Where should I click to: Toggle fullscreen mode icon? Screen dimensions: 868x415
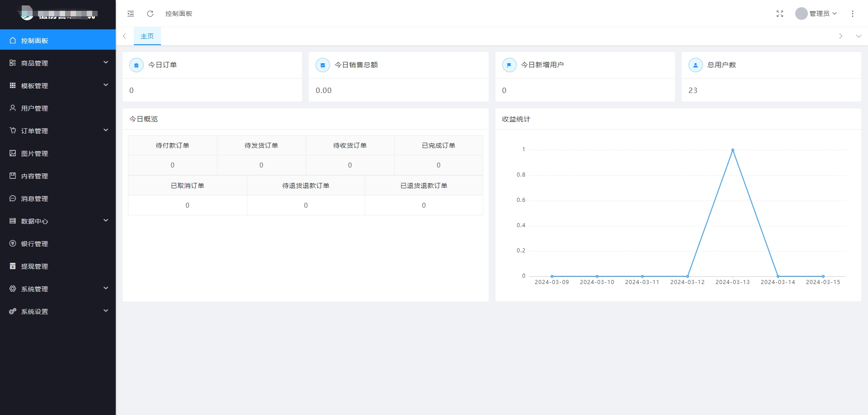(x=780, y=14)
